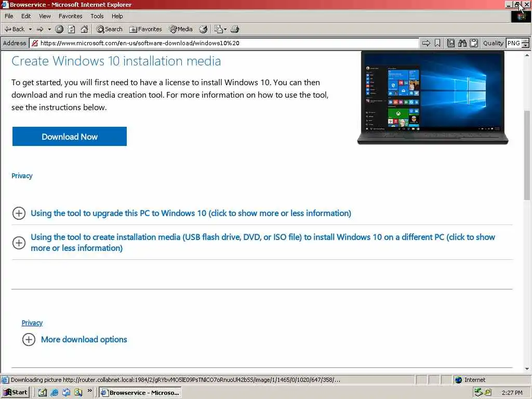Click 'Using the tool to create installation media' link

262,243
